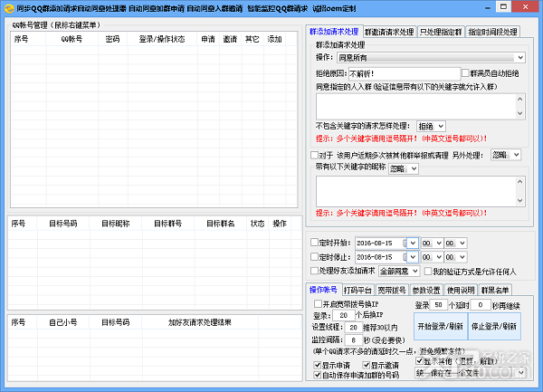The image size is (543, 392).
Task: Click the 登录 20 个后换IP field
Action: coord(344,315)
